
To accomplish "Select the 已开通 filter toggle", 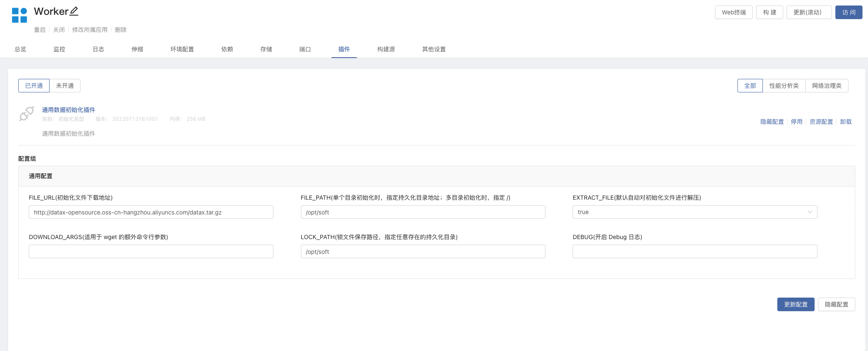I will tap(34, 86).
